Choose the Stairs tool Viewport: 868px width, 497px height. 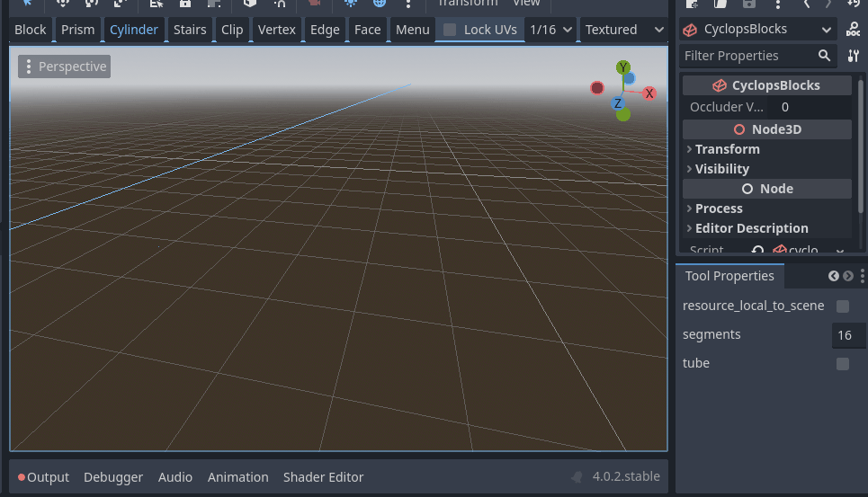pos(189,30)
